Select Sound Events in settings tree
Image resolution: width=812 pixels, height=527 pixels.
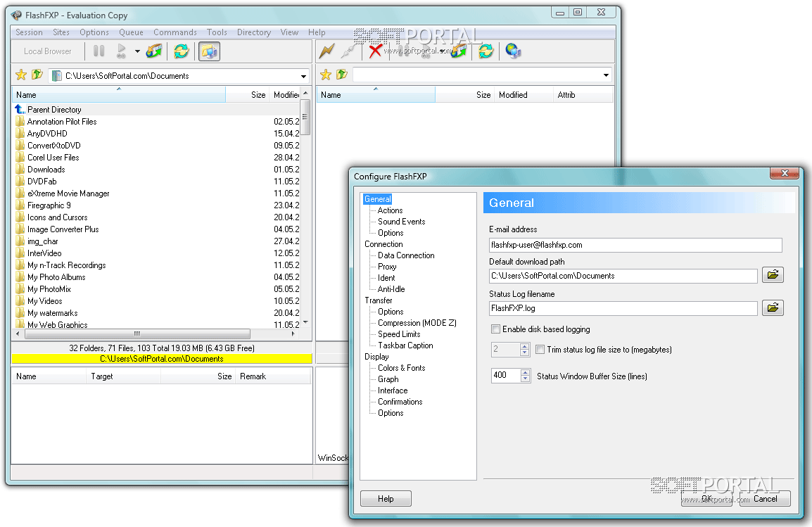tap(401, 222)
